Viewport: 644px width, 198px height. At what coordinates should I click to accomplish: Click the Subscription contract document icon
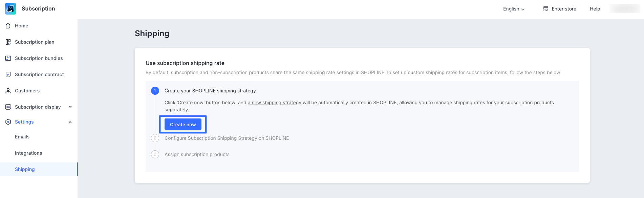pyautogui.click(x=8, y=74)
